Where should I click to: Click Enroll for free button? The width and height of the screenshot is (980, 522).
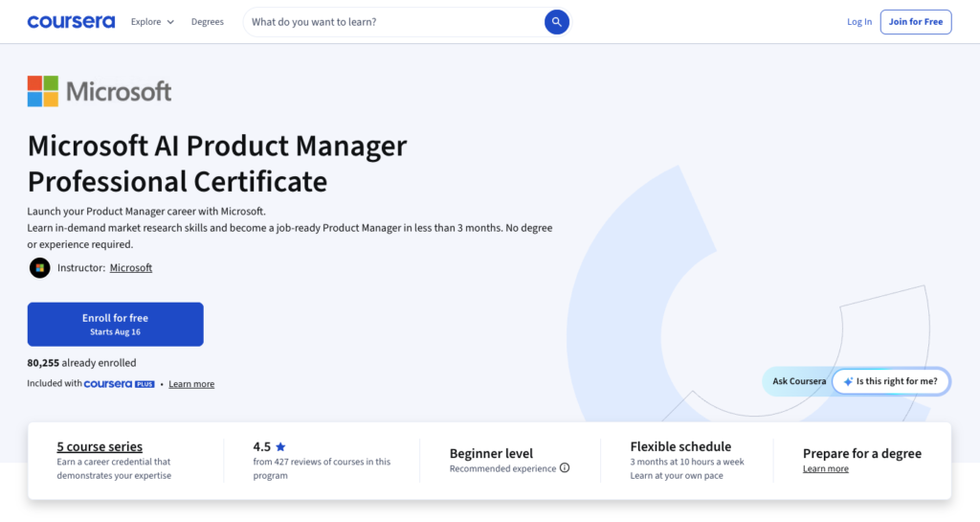115,325
